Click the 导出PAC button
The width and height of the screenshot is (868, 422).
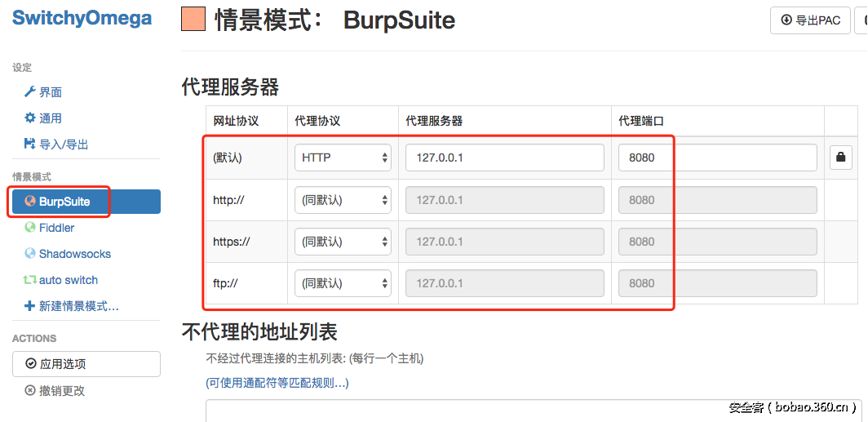tap(810, 20)
